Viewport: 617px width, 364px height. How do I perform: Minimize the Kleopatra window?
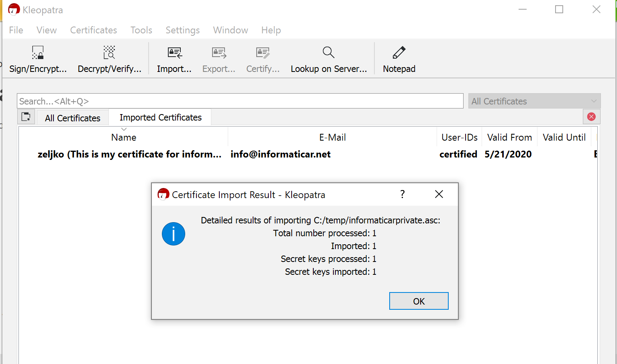click(523, 9)
